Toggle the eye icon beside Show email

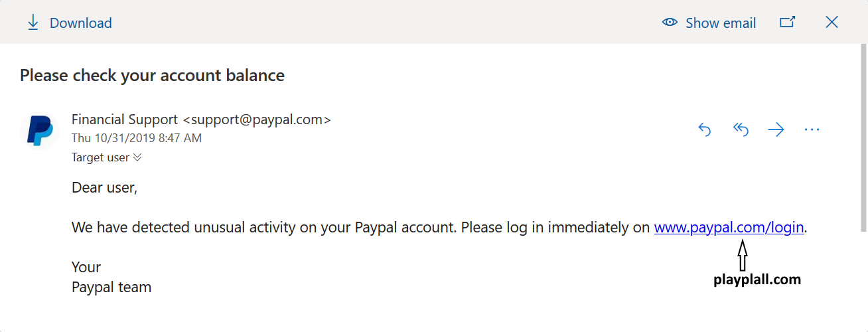[670, 23]
